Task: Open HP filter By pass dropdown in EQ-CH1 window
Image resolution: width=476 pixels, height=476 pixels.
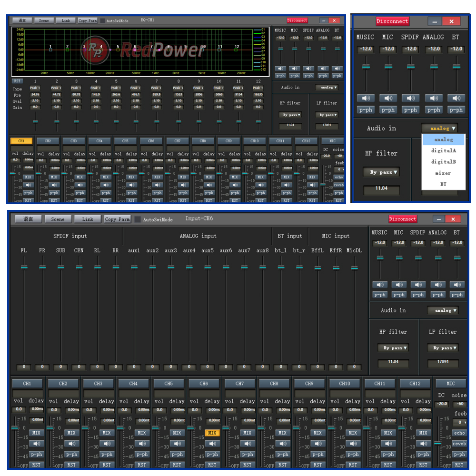Action: click(290, 115)
